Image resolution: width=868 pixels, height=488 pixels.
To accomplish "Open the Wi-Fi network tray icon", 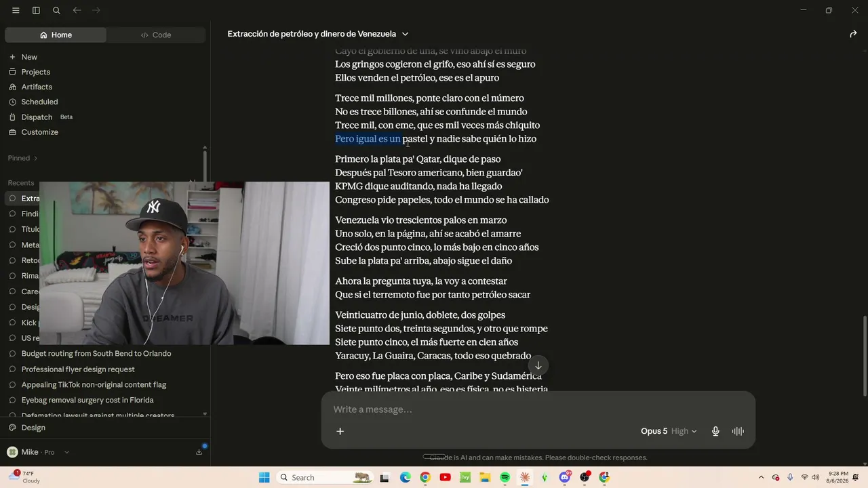I will coord(804,477).
